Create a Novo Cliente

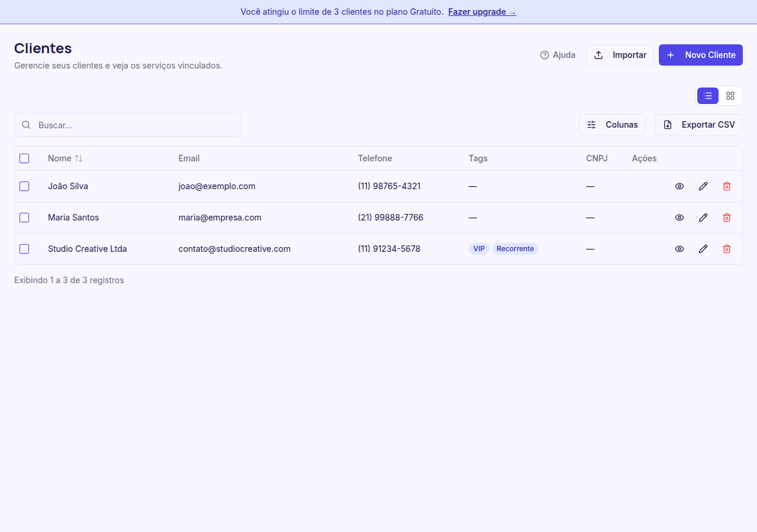701,55
